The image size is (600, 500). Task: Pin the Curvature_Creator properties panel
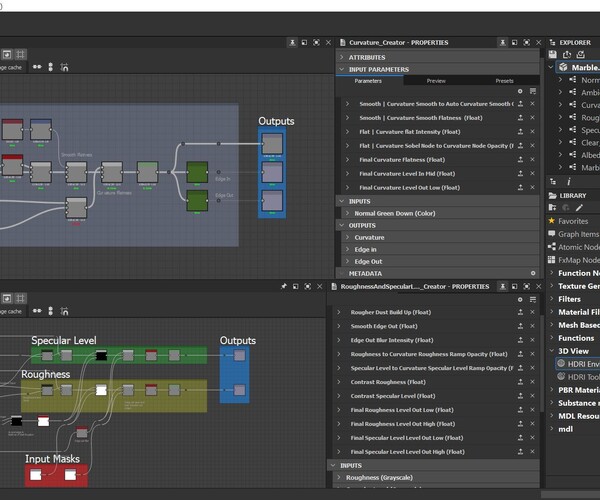click(501, 43)
